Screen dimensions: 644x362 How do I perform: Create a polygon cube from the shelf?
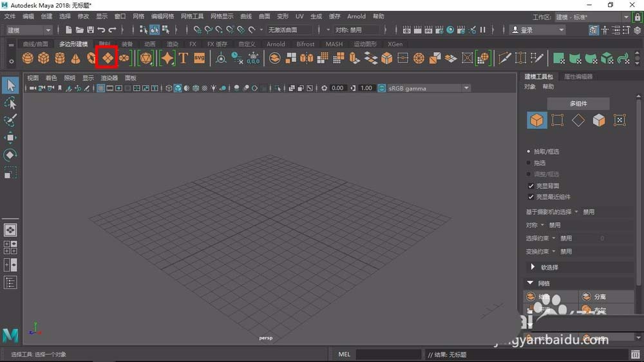44,59
